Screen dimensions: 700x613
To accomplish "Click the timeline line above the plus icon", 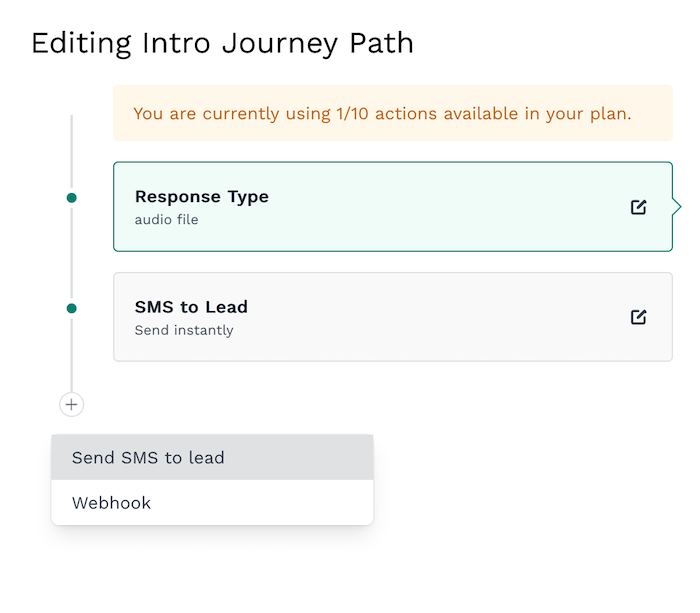I will tap(72, 355).
